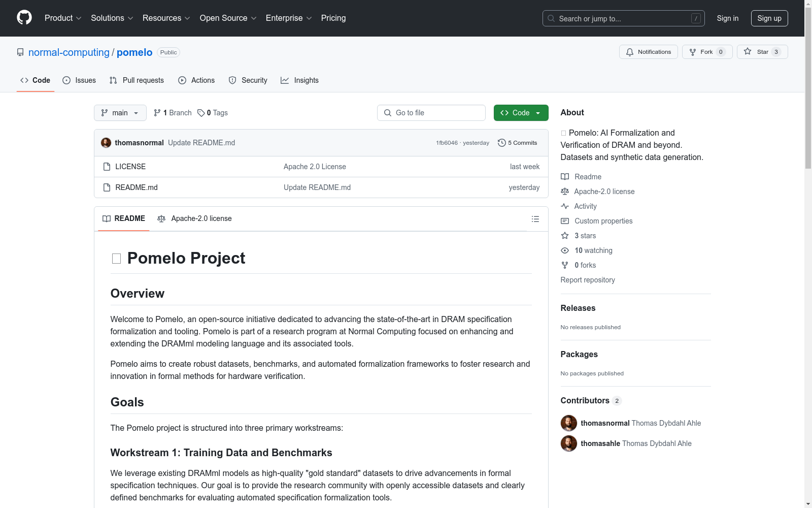Click the star icon beside 3 stars
This screenshot has height=508, width=812.
[x=565, y=236]
